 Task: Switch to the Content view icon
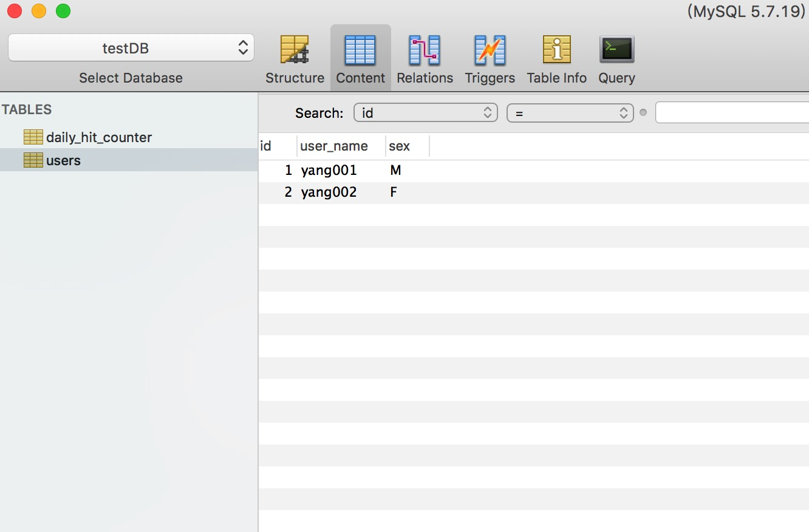pyautogui.click(x=360, y=50)
